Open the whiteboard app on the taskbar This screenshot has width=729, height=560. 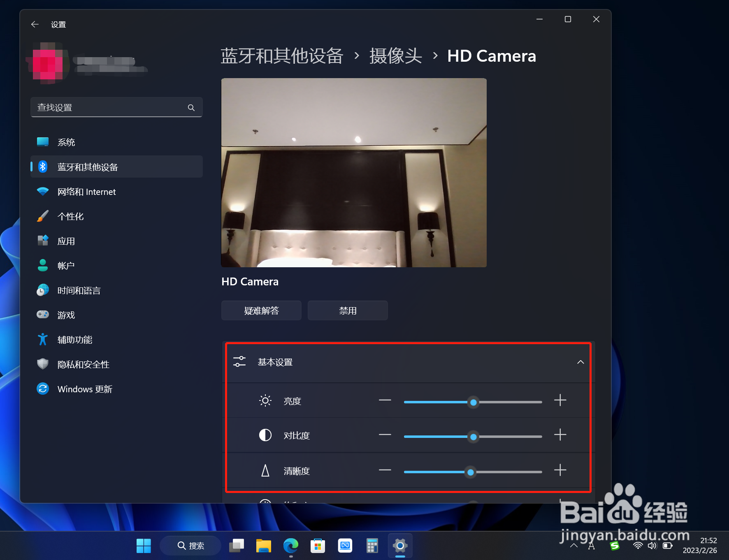pos(345,546)
